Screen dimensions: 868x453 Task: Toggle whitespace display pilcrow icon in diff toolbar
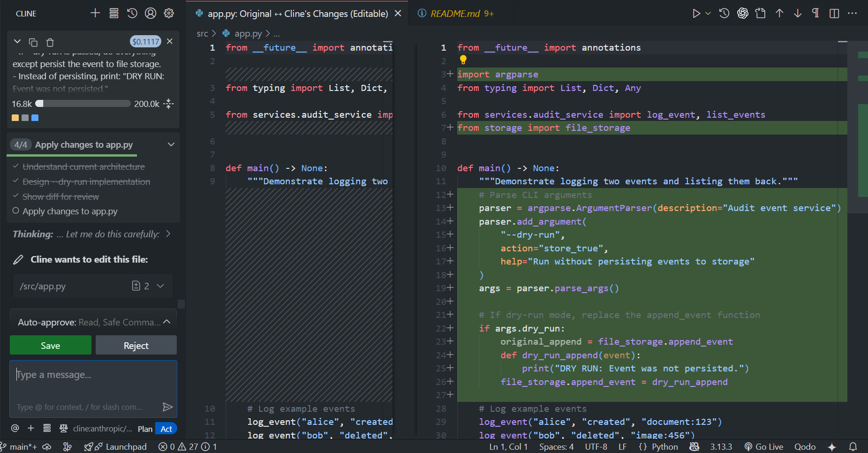pos(816,13)
